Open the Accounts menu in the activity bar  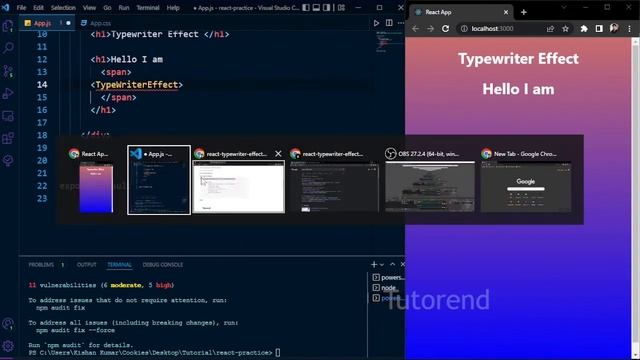tap(8, 324)
